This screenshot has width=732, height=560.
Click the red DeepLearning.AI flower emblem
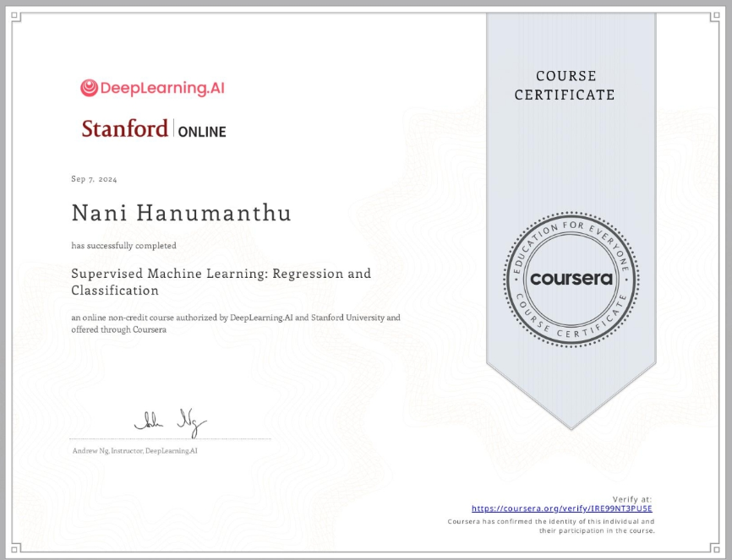click(x=88, y=86)
